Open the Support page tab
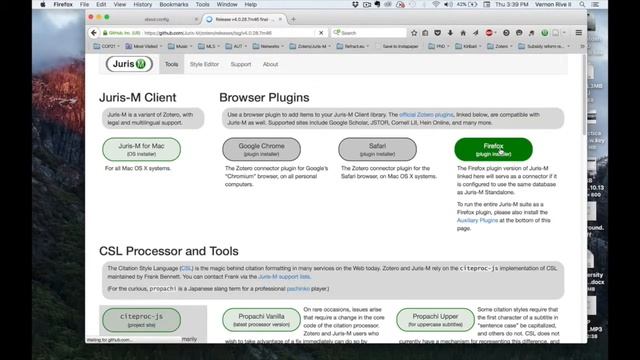Image resolution: width=640 pixels, height=360 pixels. pos(241,64)
